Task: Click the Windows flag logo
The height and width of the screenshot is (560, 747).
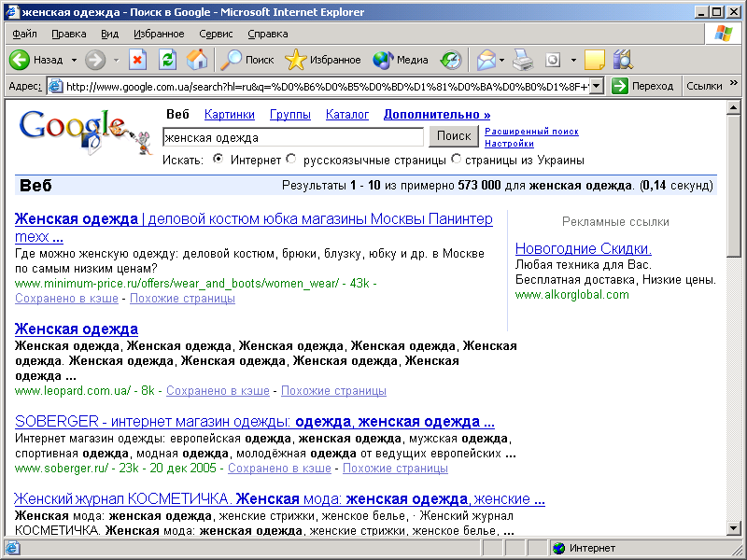Action: 723,34
